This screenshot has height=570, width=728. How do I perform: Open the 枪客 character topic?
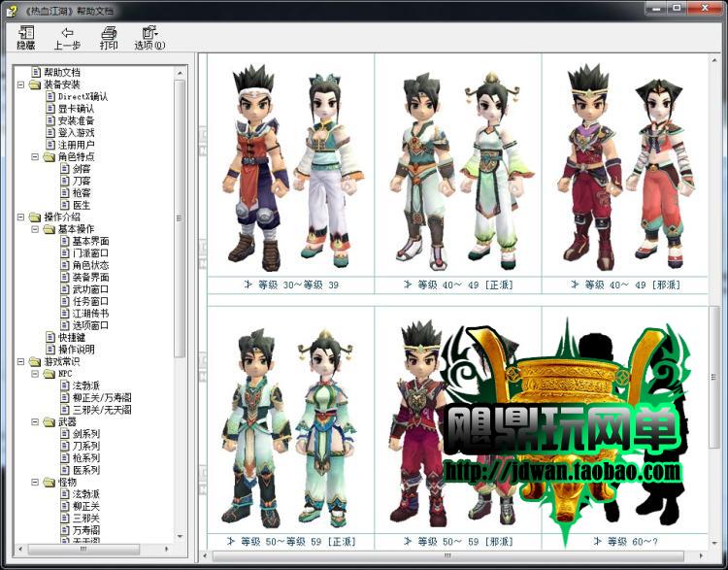tap(82, 193)
